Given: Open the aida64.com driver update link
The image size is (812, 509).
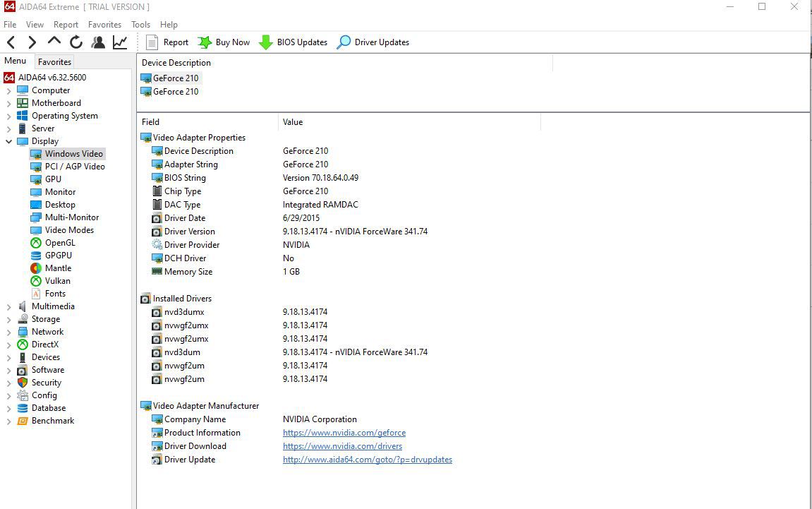Looking at the screenshot, I should pyautogui.click(x=367, y=460).
